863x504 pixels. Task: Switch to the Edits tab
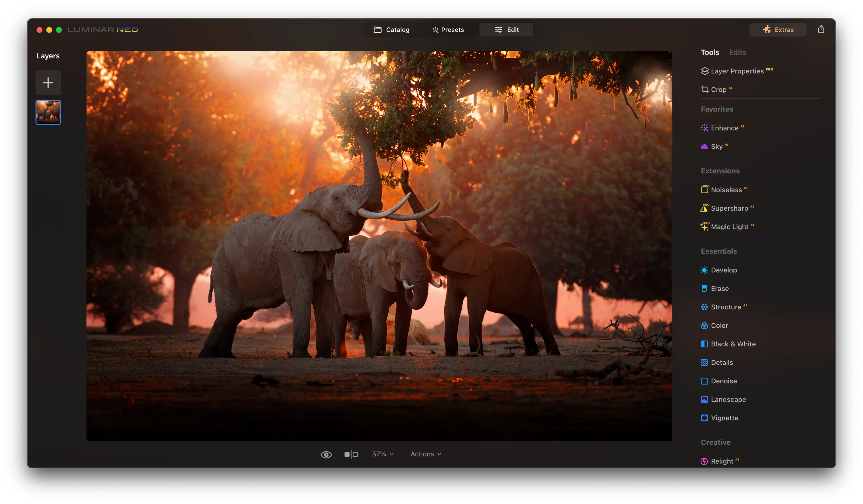(x=737, y=52)
